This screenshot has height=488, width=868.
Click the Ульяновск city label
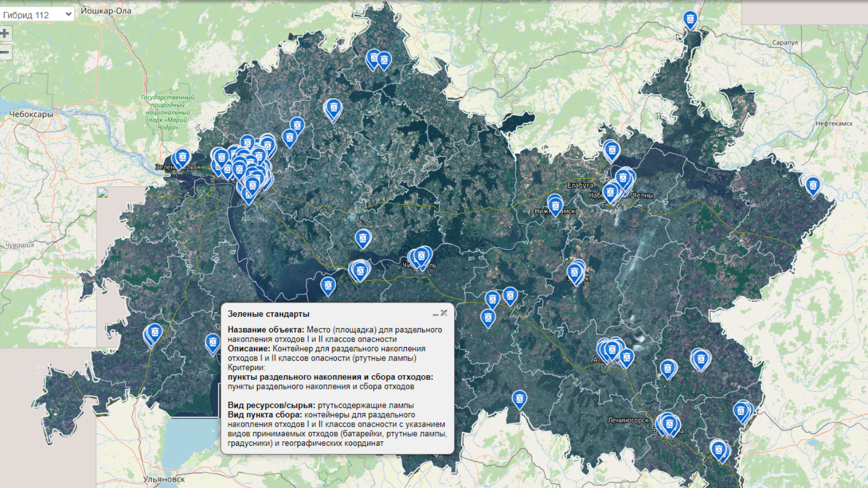(x=164, y=479)
